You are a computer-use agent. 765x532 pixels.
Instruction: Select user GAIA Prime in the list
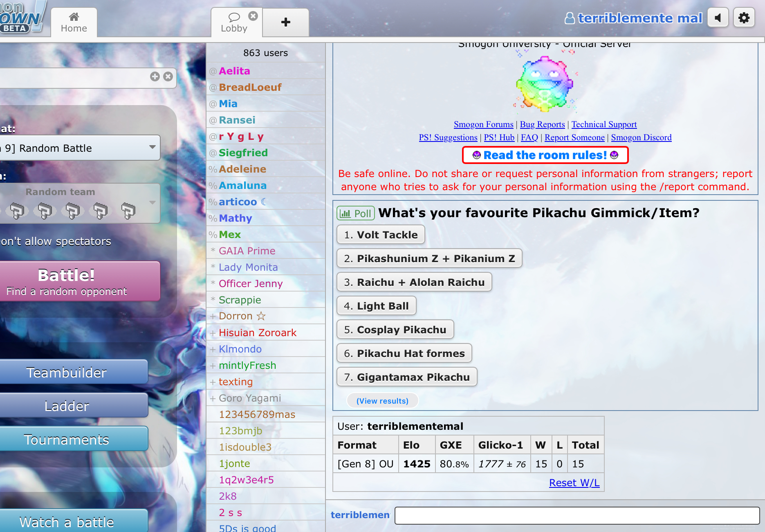[x=266, y=251]
